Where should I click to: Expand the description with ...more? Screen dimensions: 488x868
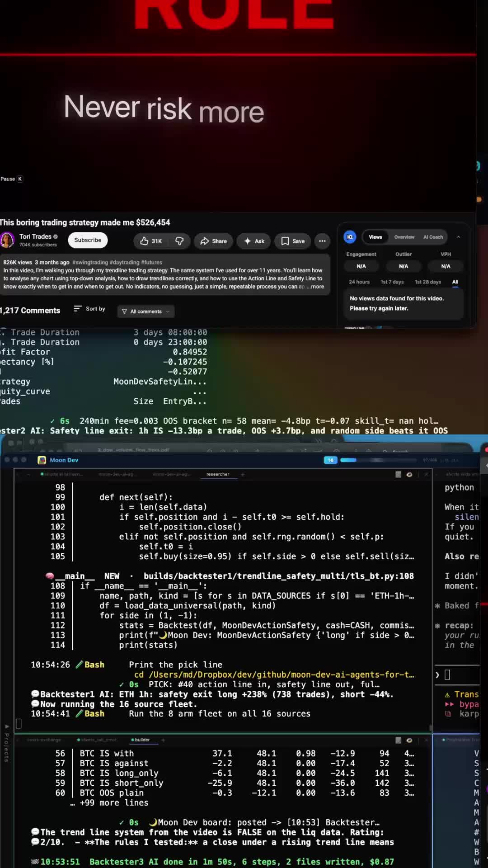coord(315,287)
